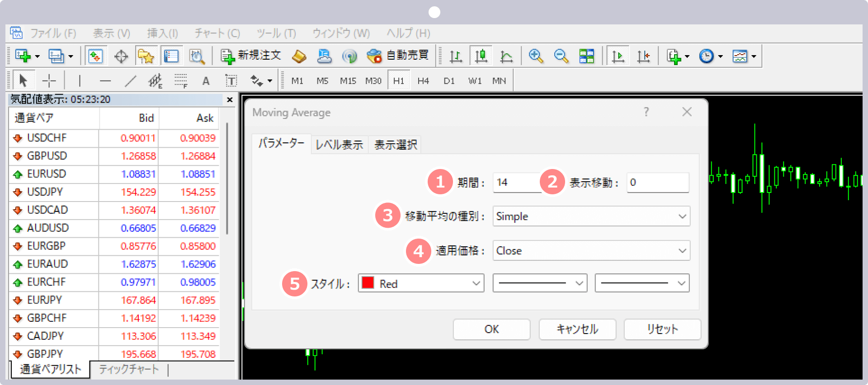This screenshot has width=868, height=385.
Task: Click the キャンセル button
Action: [577, 329]
